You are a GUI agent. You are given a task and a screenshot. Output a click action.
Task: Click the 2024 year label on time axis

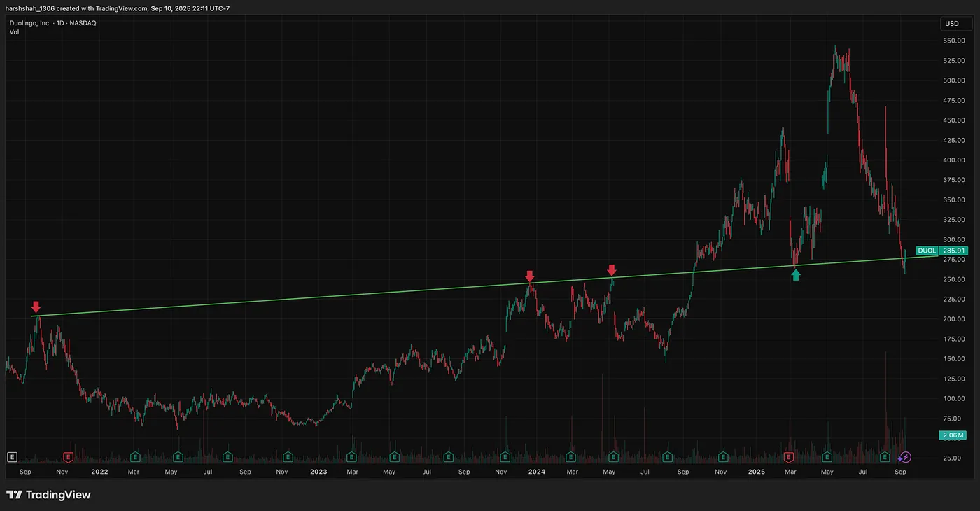537,472
